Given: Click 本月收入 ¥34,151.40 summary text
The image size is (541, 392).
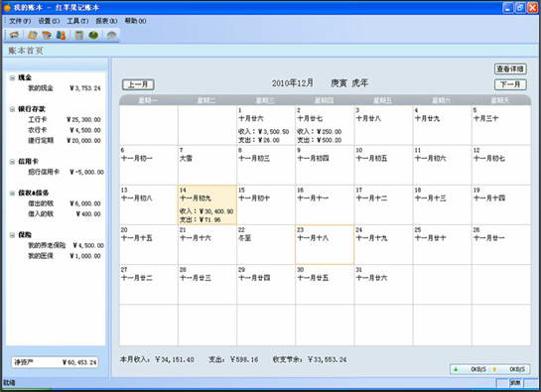Looking at the screenshot, I should [157, 359].
